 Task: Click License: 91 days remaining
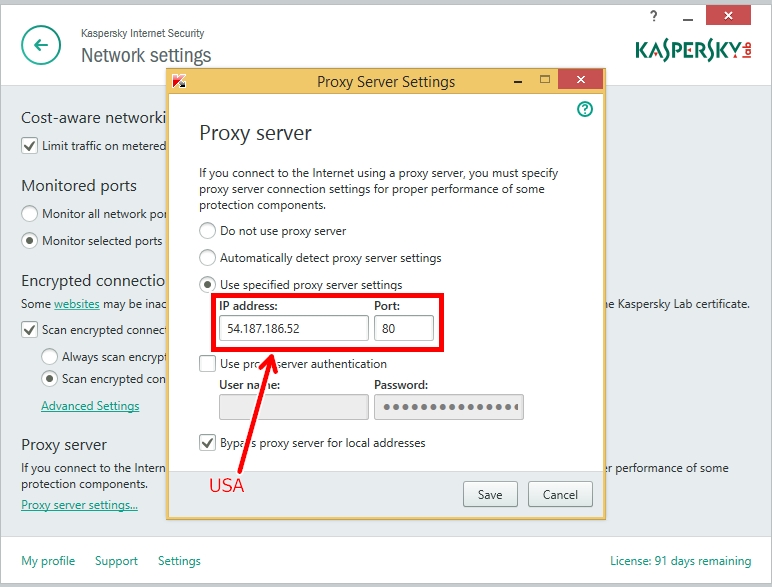click(680, 561)
